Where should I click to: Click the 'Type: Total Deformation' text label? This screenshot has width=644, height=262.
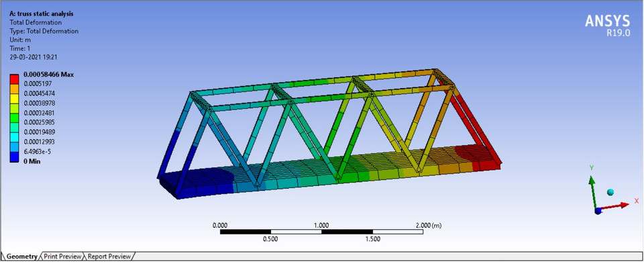[x=44, y=31]
